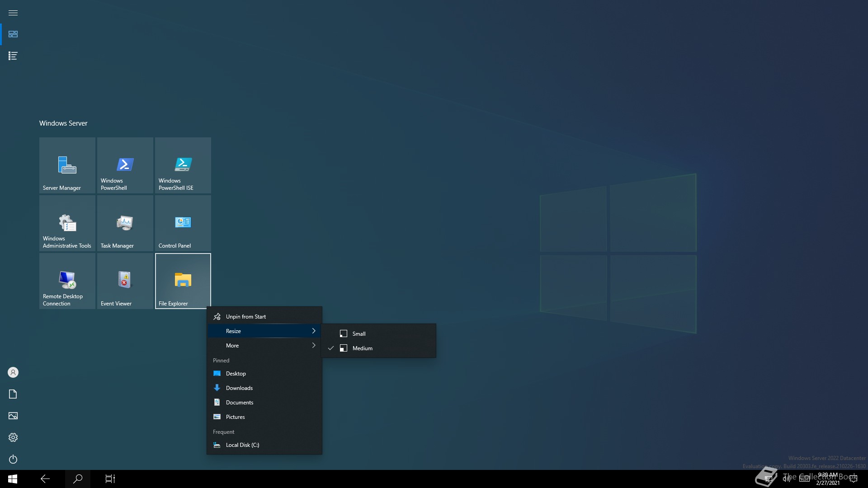
Task: Click the File Explorer tile
Action: (x=183, y=281)
